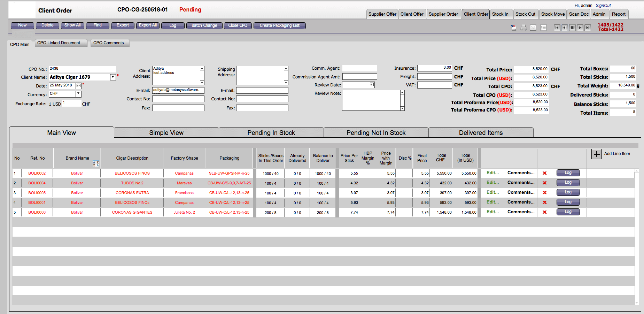Expand the Client Name dropdown
644x314 pixels.
coord(113,77)
